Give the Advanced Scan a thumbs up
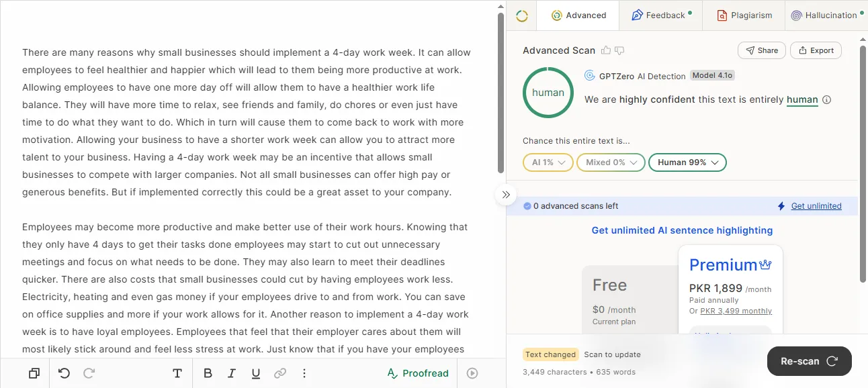The height and width of the screenshot is (388, 868). [x=606, y=50]
